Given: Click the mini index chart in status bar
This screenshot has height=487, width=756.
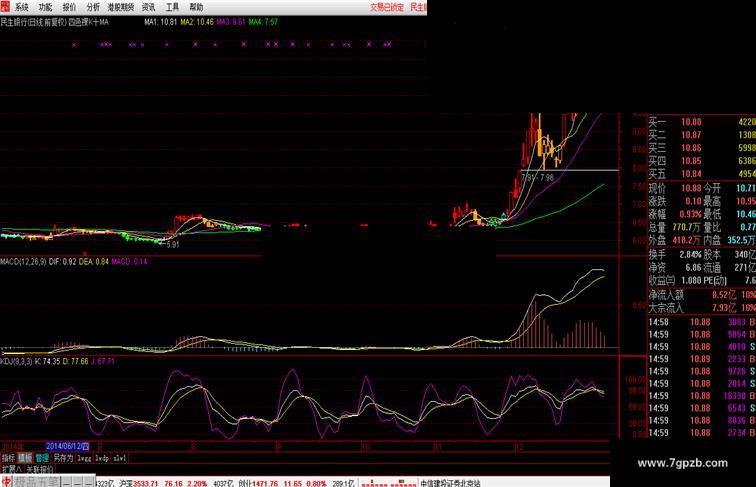Looking at the screenshot, I should coord(389,483).
